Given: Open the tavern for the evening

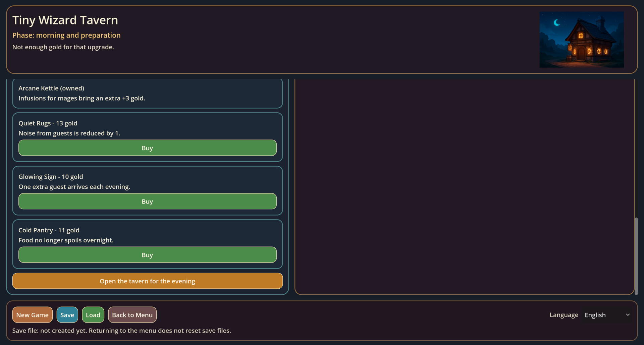Looking at the screenshot, I should pos(147,281).
